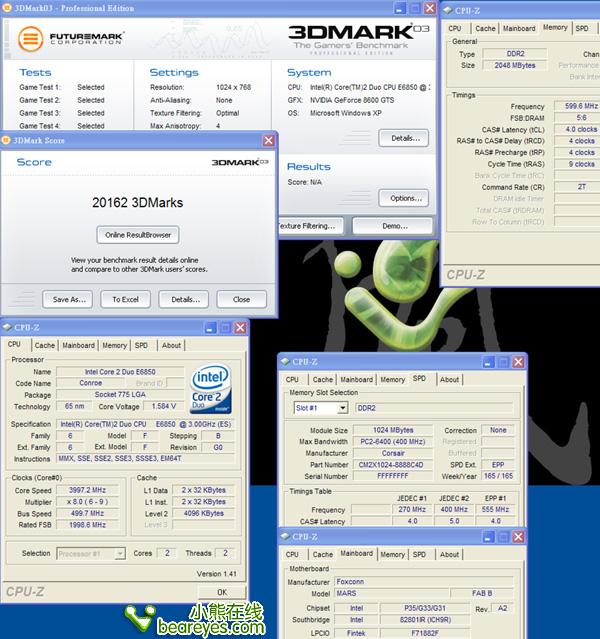Click the 3DMark03 title bar icon

7,8
